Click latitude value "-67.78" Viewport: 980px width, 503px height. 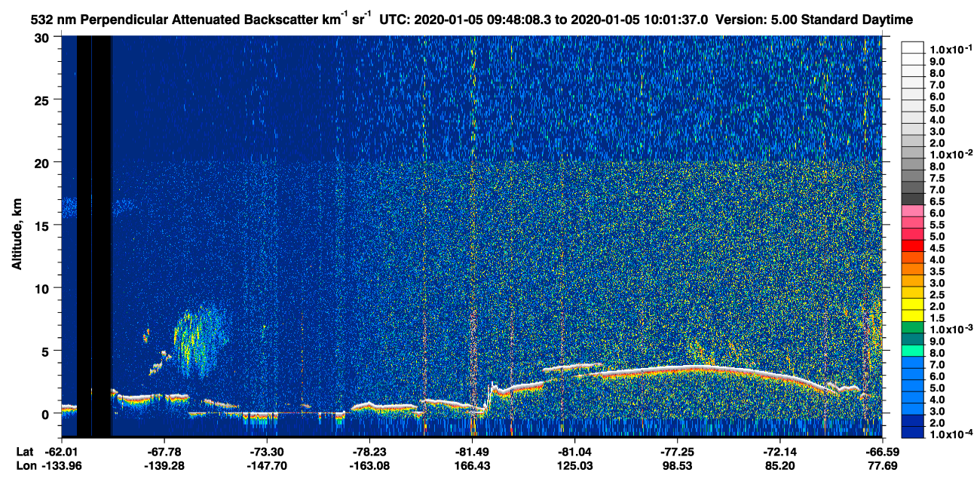click(164, 451)
